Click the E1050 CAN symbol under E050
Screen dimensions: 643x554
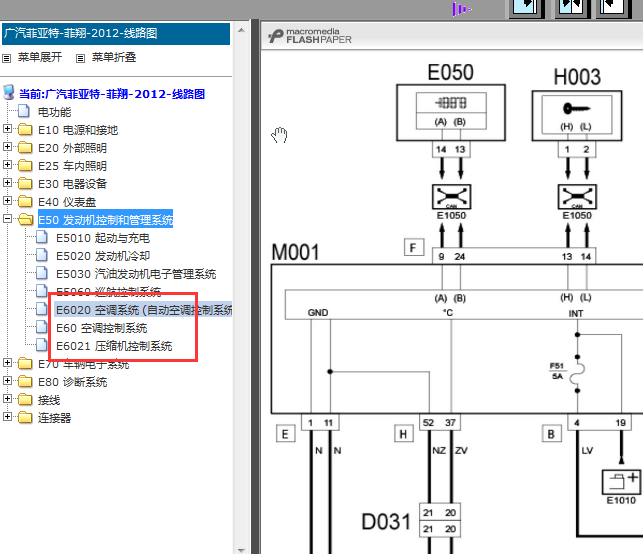pos(451,197)
